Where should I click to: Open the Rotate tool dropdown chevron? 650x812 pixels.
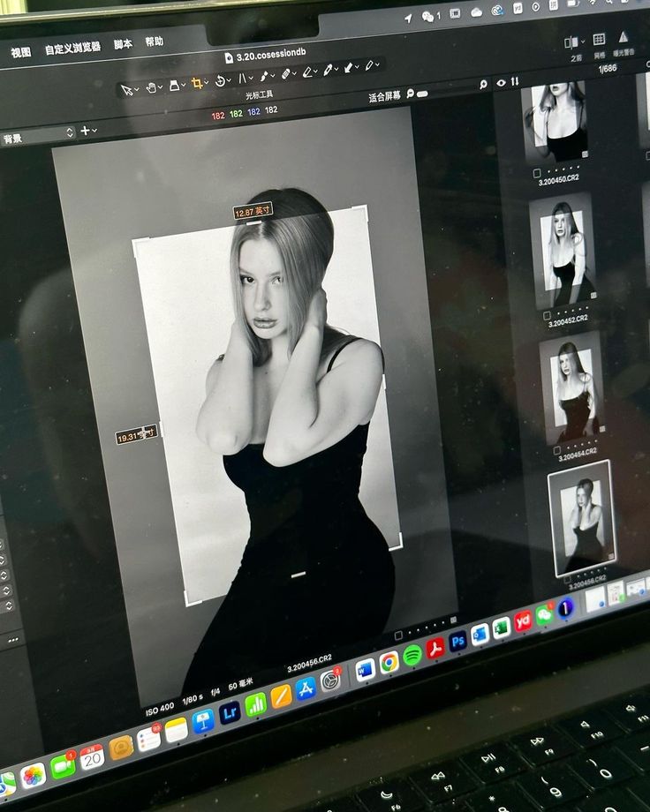point(229,80)
